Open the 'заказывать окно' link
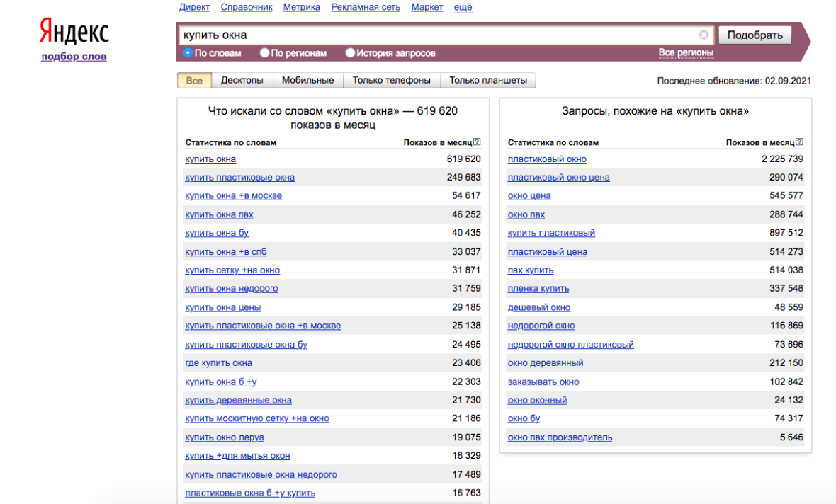This screenshot has height=504, width=836. click(543, 382)
